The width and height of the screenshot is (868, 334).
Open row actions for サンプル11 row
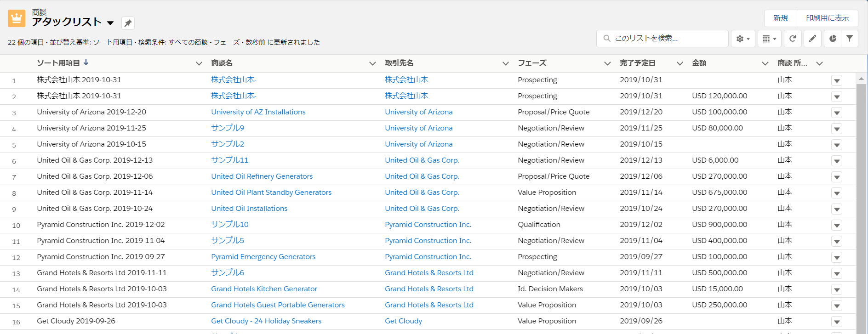(x=837, y=161)
